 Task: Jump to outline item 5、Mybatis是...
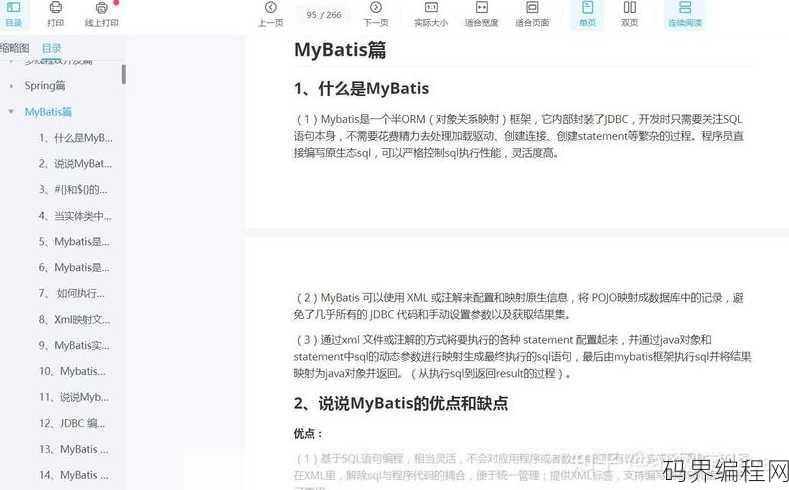[74, 241]
